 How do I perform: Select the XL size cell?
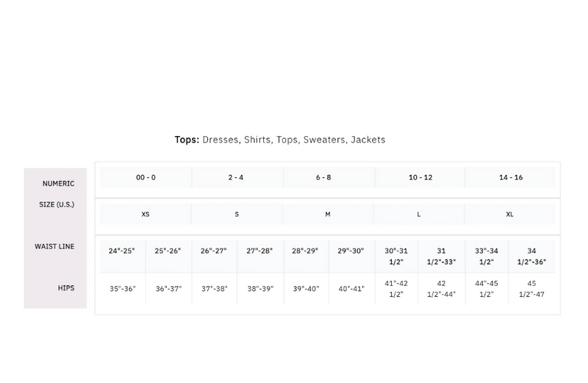click(510, 215)
